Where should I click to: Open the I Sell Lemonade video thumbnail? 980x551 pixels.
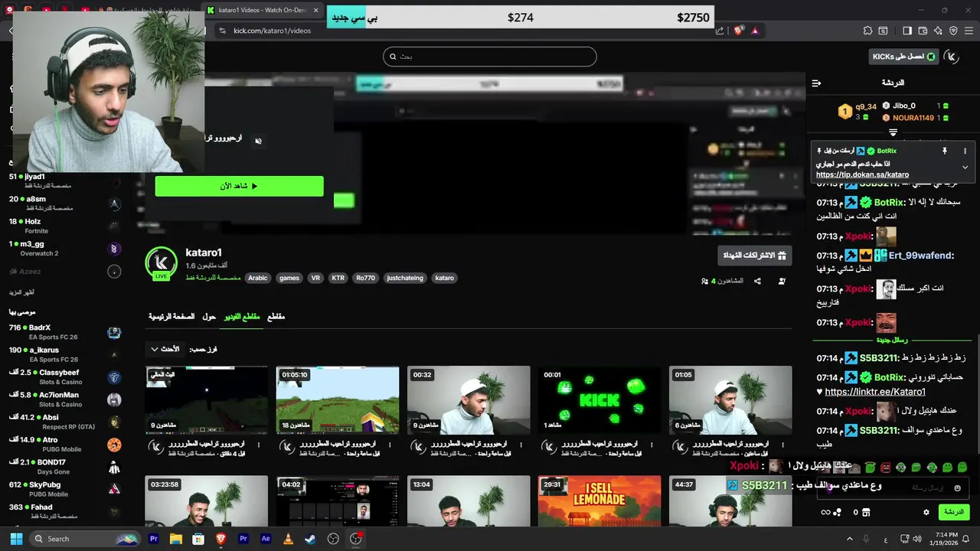pyautogui.click(x=599, y=500)
